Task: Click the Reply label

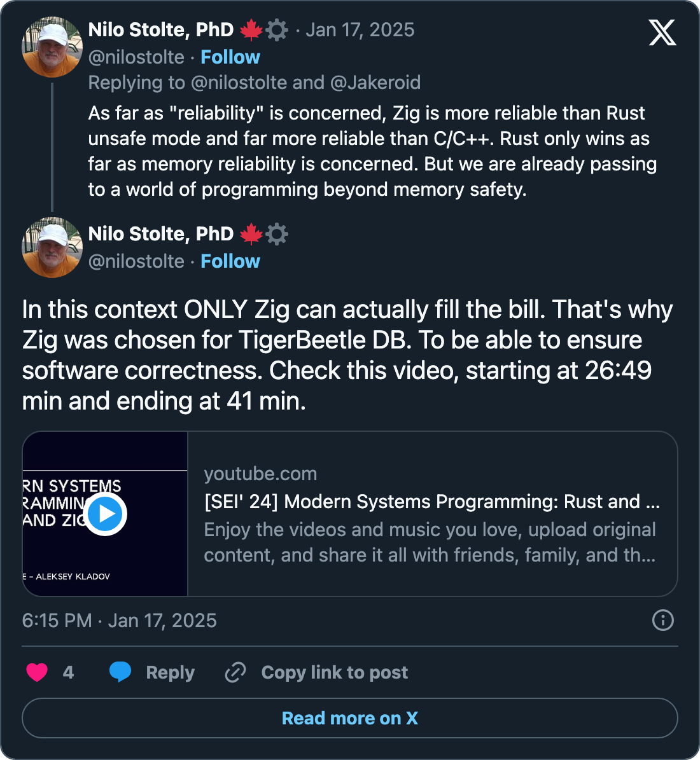Action: (x=170, y=672)
